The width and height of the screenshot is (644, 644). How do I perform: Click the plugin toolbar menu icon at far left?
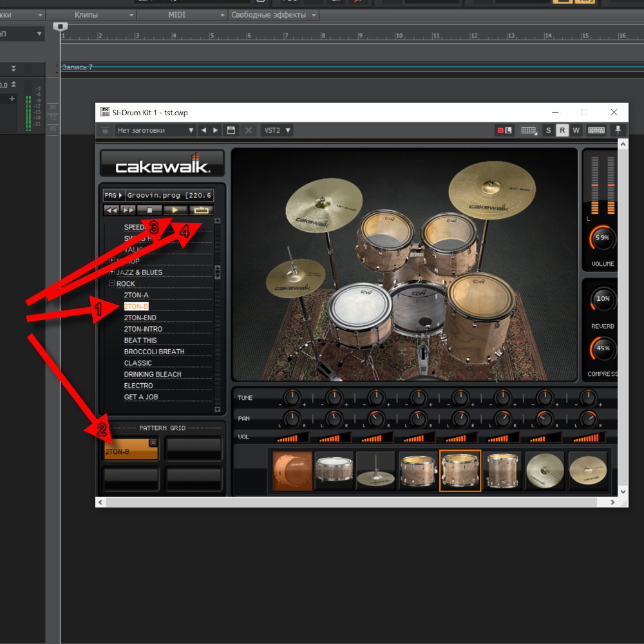click(105, 131)
